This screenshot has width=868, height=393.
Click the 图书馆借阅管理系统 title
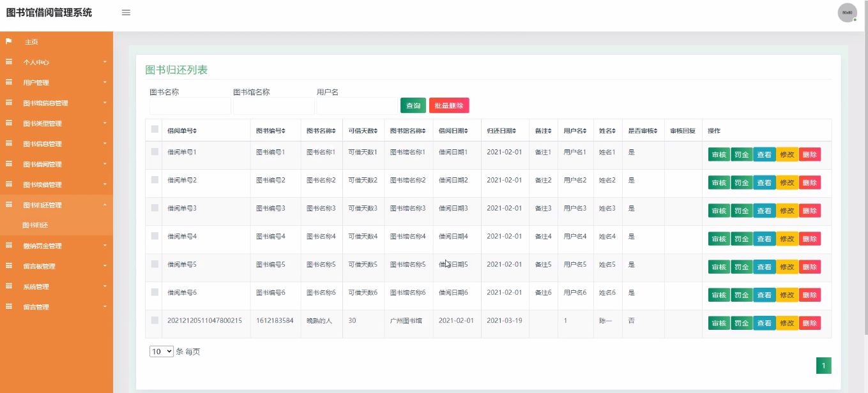pyautogui.click(x=49, y=13)
